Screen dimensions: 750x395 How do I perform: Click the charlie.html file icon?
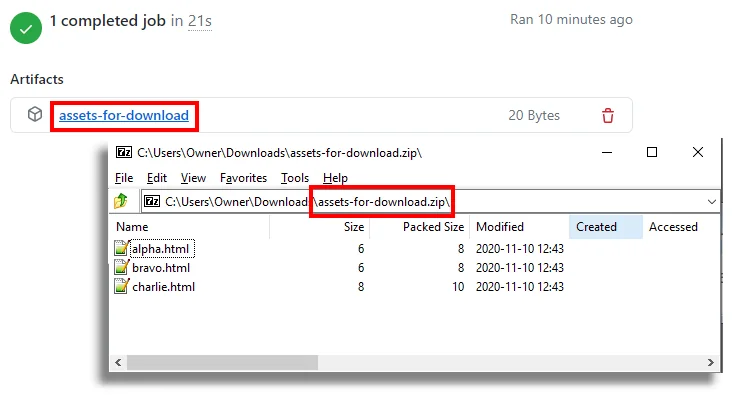pos(121,286)
